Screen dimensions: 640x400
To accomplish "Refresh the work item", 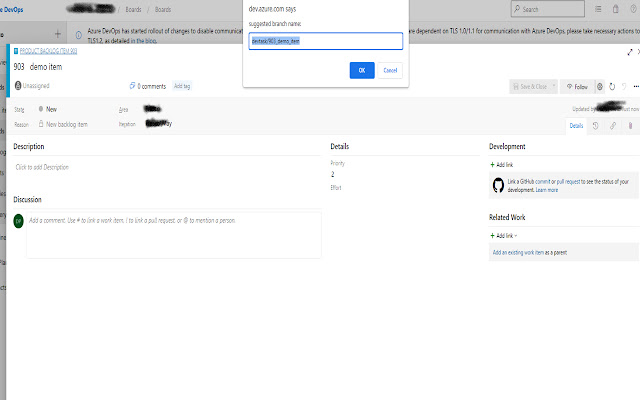I will point(612,87).
